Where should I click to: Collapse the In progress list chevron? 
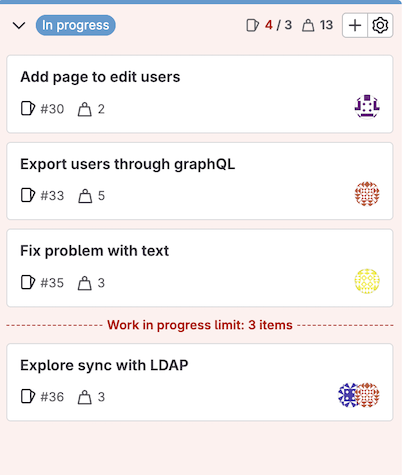pos(19,25)
